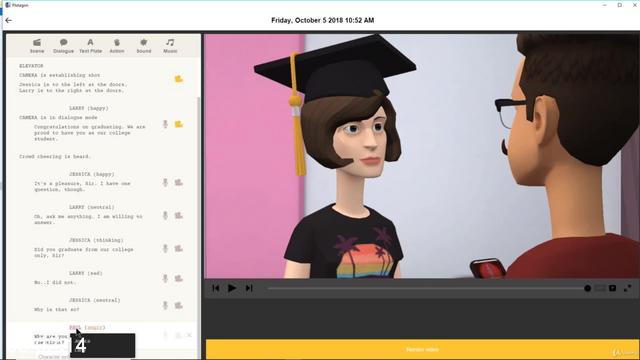640x360 pixels.
Task: Click the middle of the player progress track
Action: (427, 289)
